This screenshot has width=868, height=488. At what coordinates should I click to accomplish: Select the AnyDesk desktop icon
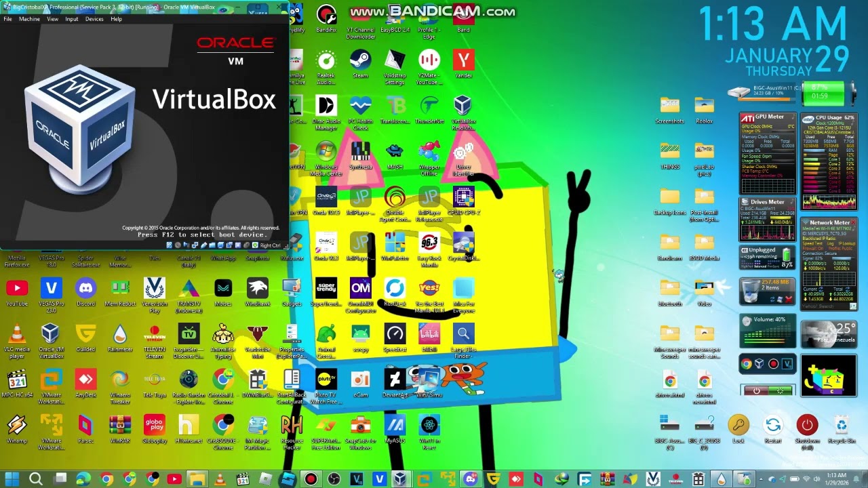point(85,383)
